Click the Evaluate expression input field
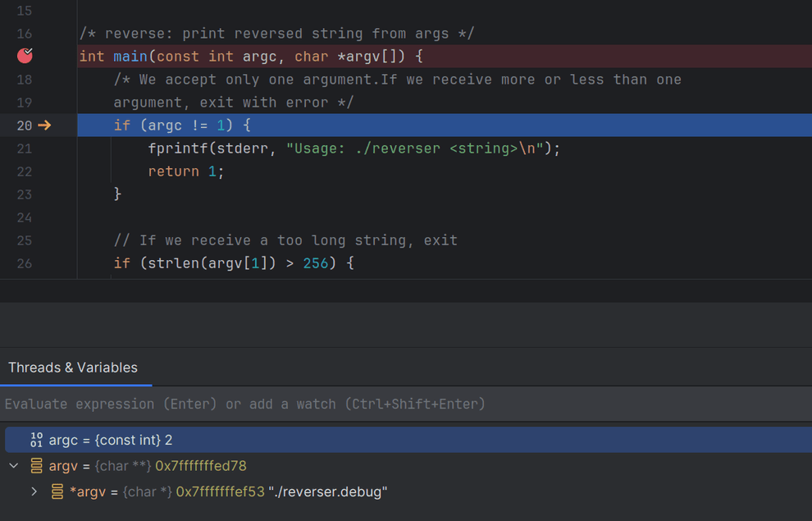This screenshot has height=521, width=812. (246, 404)
